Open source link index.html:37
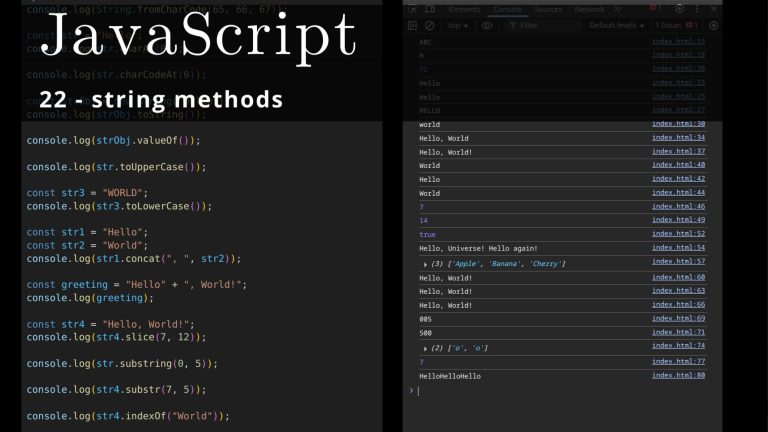This screenshot has width=768, height=432. [x=678, y=151]
